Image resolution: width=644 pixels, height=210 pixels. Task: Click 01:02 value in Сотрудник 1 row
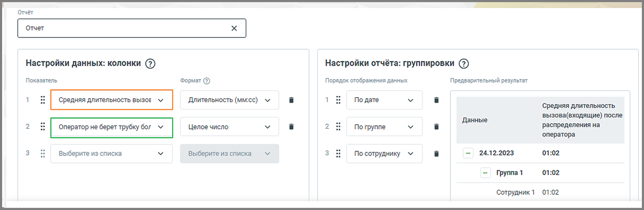click(550, 192)
